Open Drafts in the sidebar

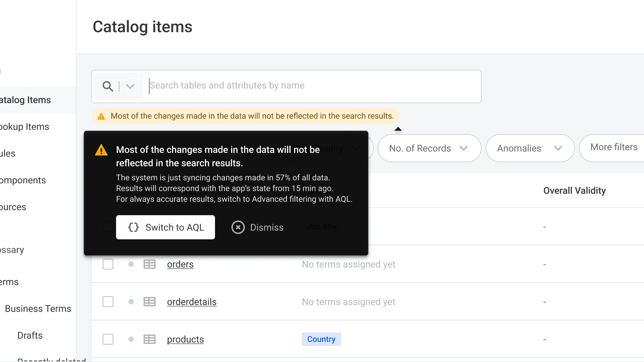tap(30, 336)
